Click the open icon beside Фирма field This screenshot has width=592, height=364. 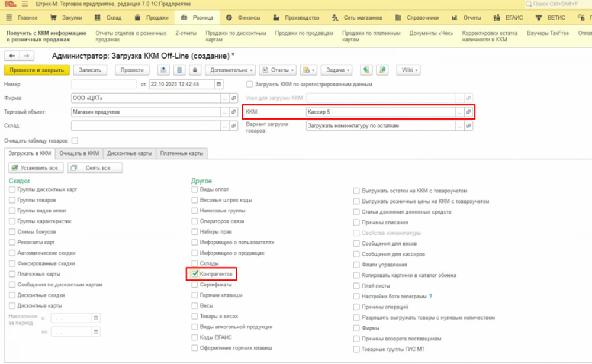[233, 98]
